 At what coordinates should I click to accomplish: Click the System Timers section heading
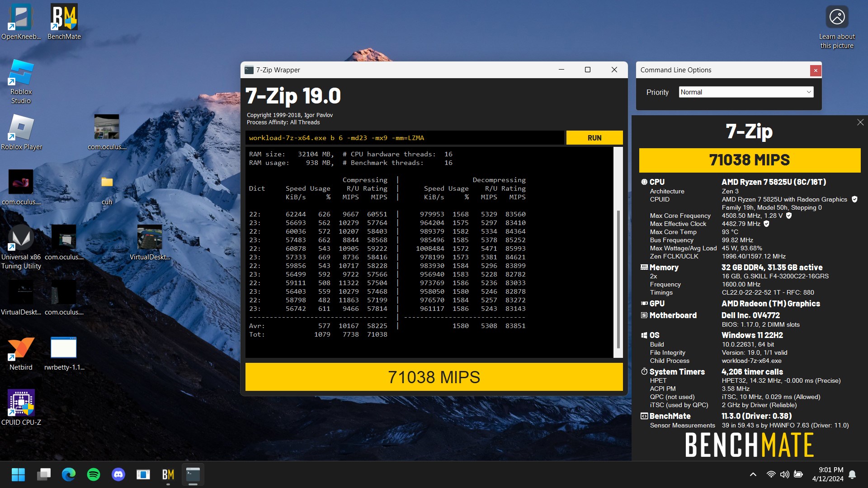677,371
